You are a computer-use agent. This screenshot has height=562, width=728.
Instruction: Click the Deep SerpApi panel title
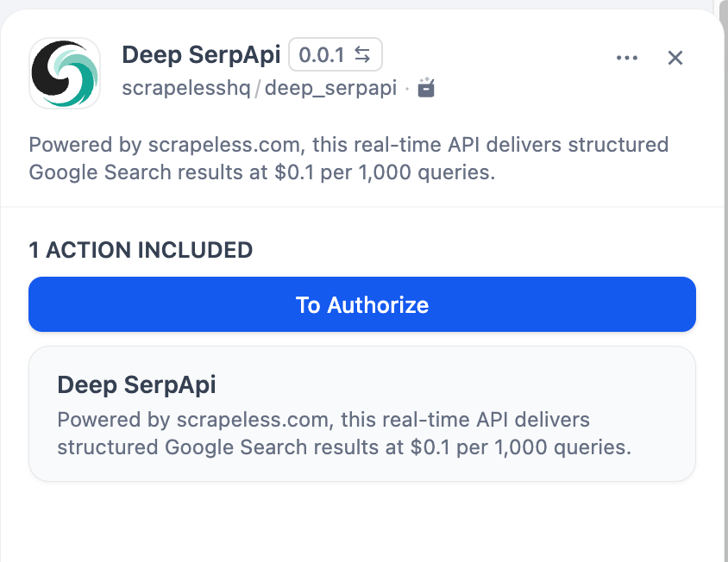pos(201,55)
